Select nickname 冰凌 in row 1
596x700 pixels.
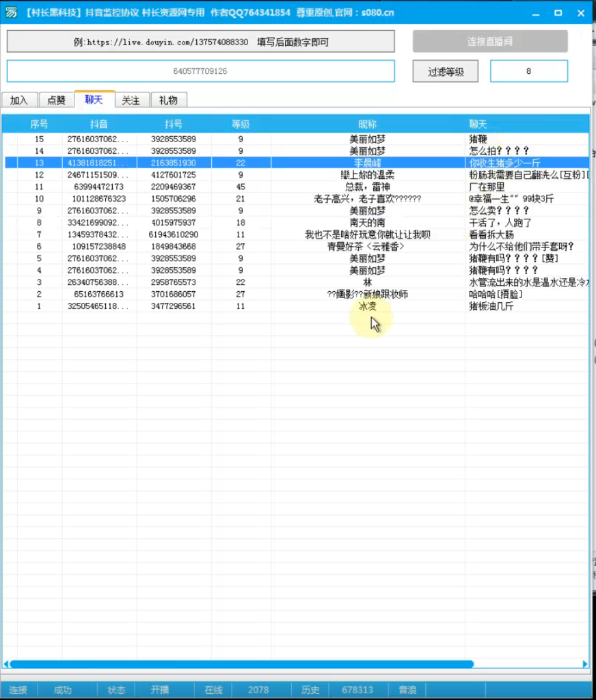[x=368, y=306]
